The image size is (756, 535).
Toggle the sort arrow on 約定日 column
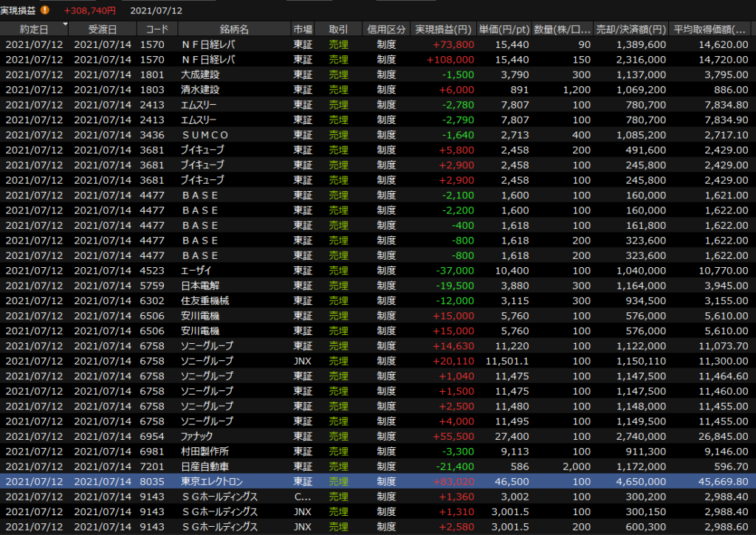click(65, 24)
